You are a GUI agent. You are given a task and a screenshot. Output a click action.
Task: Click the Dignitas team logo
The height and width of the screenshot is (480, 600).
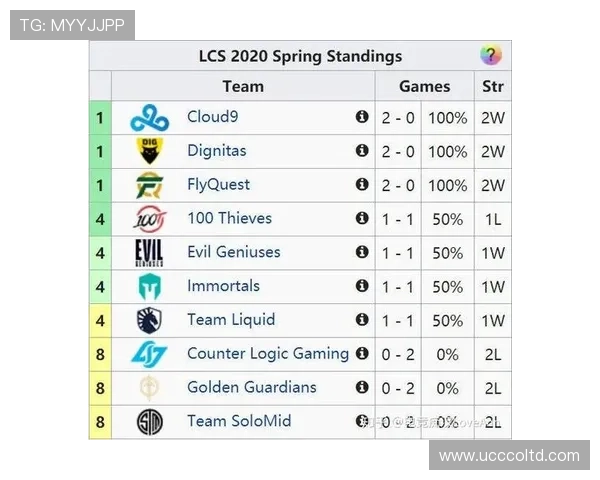(149, 152)
